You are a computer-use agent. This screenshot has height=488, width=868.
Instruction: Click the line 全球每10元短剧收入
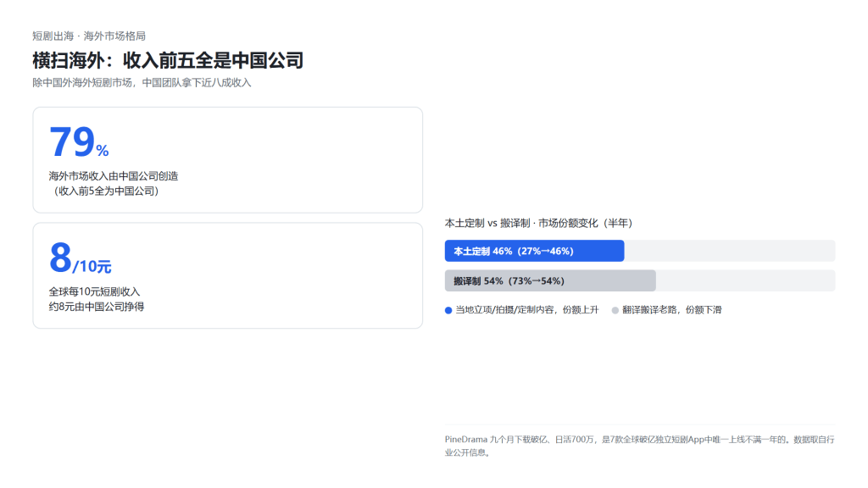click(95, 291)
